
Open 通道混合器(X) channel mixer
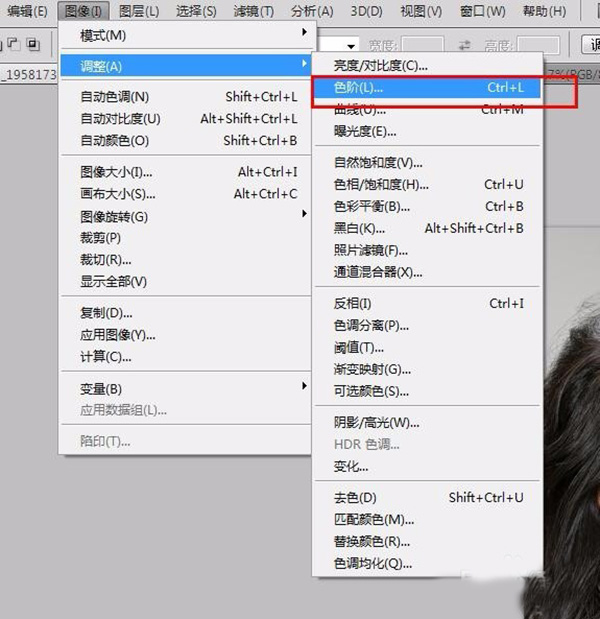click(428, 272)
